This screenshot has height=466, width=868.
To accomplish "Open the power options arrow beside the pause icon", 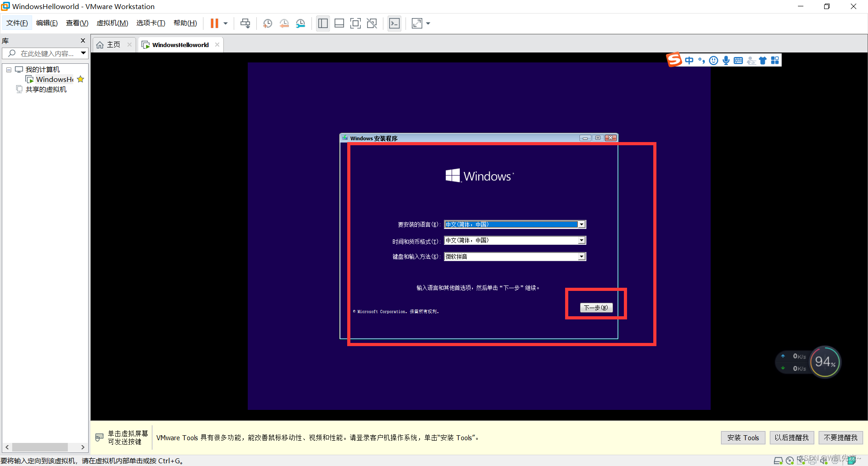I will pyautogui.click(x=225, y=24).
